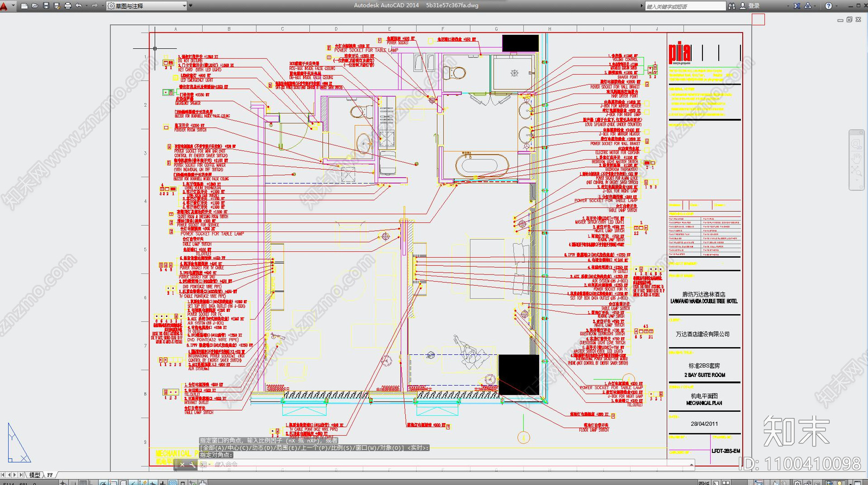The height and width of the screenshot is (485, 868).
Task: Open Autodesk Exchange Apps X icon
Action: point(797,6)
